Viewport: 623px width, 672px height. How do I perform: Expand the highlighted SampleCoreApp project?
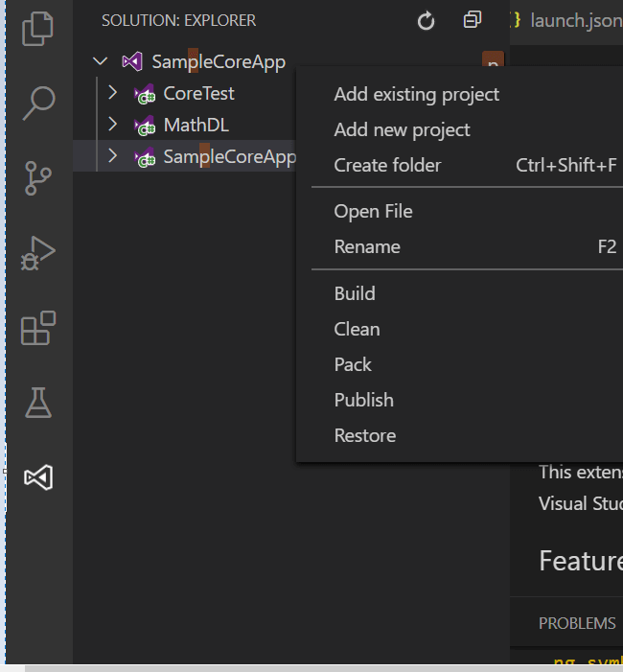pyautogui.click(x=113, y=156)
